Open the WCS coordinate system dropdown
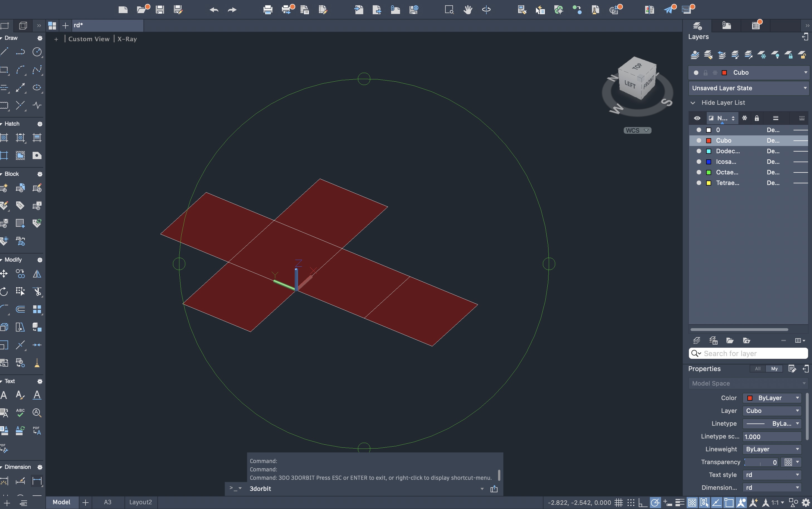This screenshot has width=812, height=509. point(637,131)
